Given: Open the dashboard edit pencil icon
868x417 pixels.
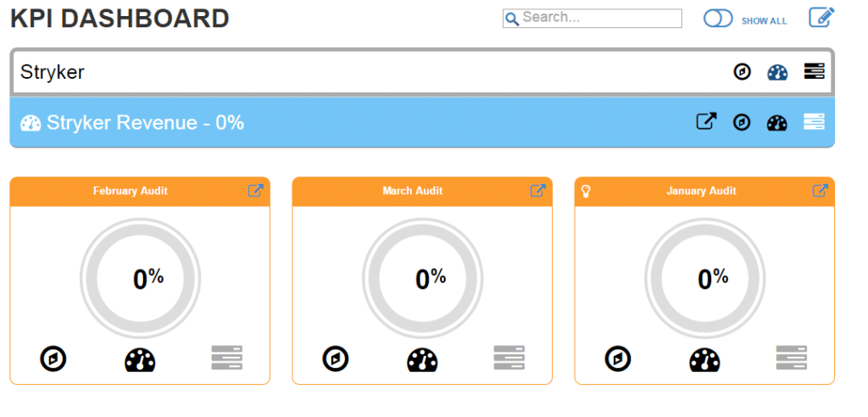Looking at the screenshot, I should coord(821,17).
